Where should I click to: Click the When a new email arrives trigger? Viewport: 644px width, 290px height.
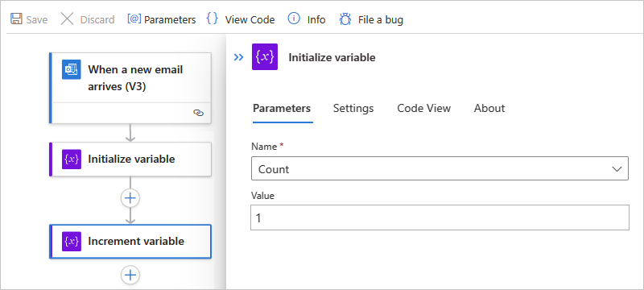pos(130,88)
